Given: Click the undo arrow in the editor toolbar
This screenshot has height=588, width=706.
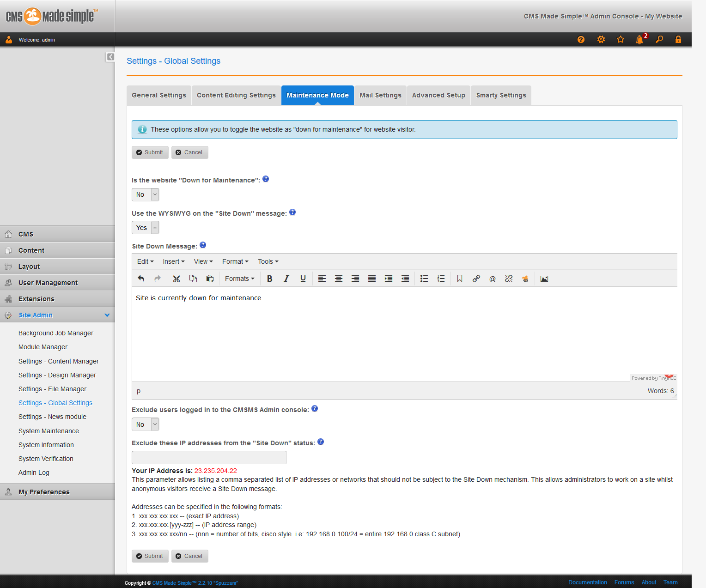Looking at the screenshot, I should [x=141, y=279].
